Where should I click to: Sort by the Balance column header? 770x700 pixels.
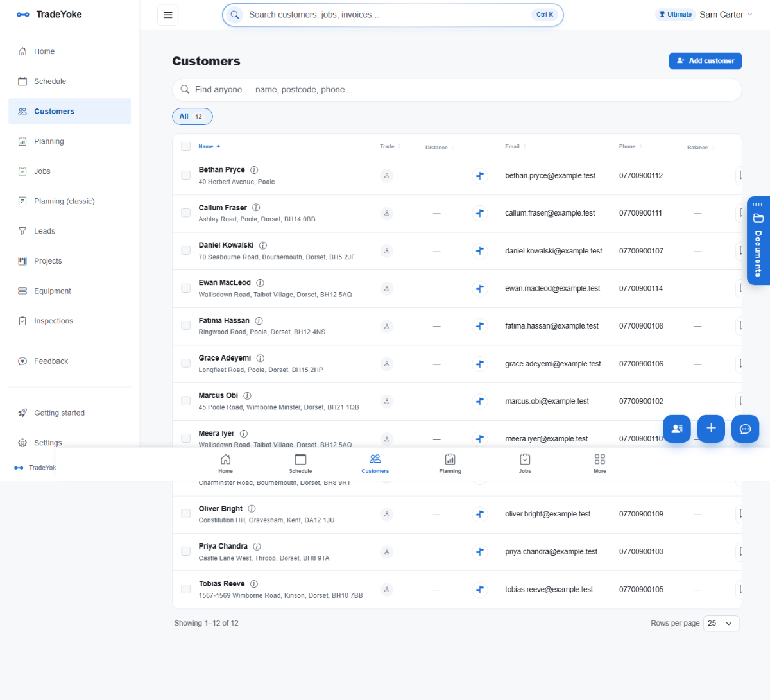click(x=701, y=148)
